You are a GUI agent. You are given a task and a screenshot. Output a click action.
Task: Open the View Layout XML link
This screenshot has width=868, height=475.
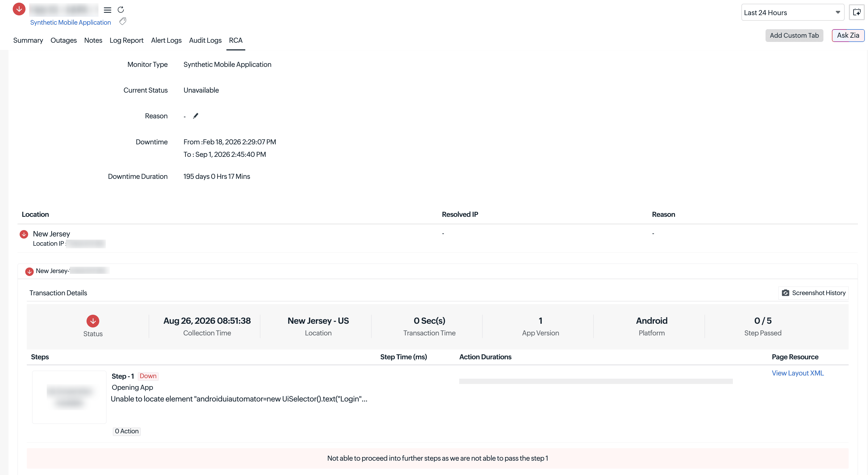tap(798, 373)
